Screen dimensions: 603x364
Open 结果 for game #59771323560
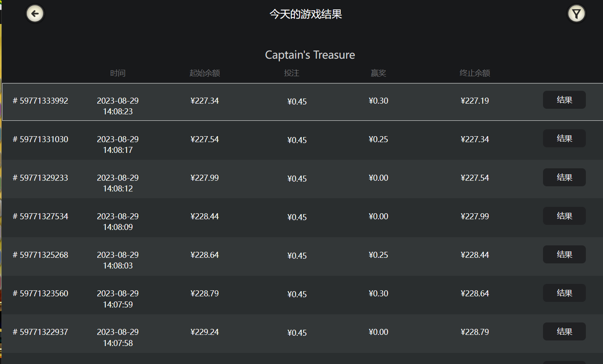click(x=564, y=293)
